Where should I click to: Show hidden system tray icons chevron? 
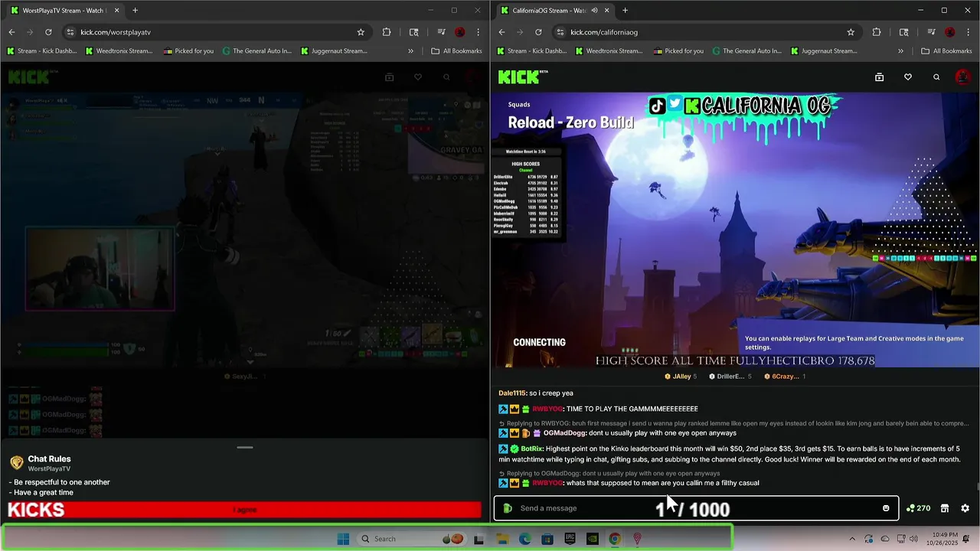pos(852,539)
